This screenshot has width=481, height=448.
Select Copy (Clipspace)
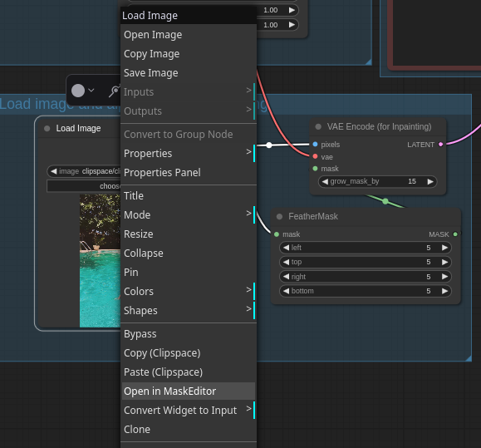(189, 353)
